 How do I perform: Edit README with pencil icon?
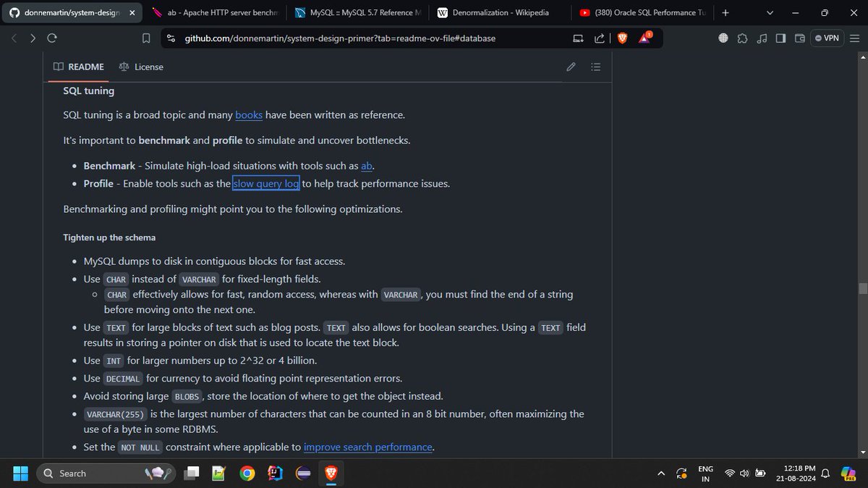coord(571,67)
